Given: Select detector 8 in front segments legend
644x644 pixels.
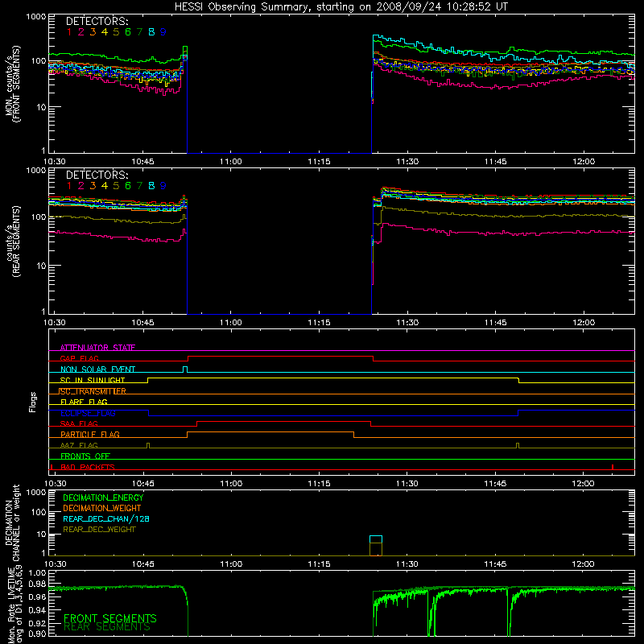Looking at the screenshot, I should click(151, 32).
